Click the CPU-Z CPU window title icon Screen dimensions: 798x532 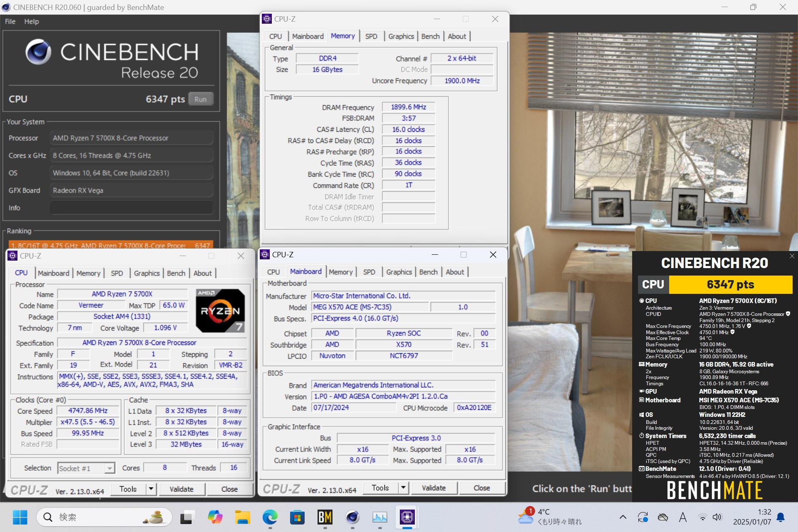[x=12, y=256]
